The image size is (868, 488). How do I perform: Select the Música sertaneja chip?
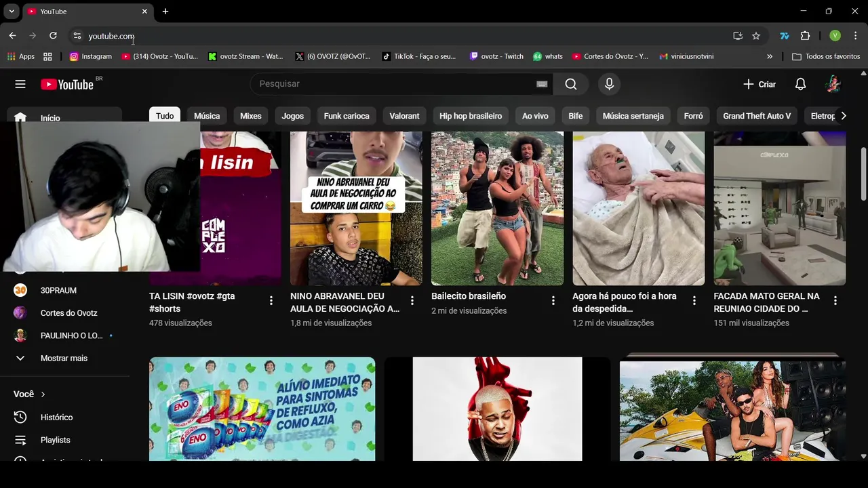[x=633, y=116]
